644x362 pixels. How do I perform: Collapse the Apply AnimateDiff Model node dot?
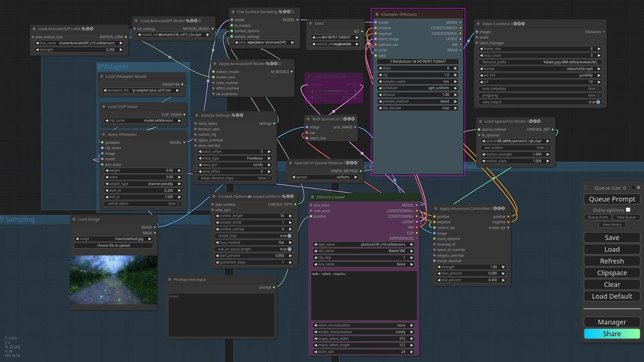point(215,64)
